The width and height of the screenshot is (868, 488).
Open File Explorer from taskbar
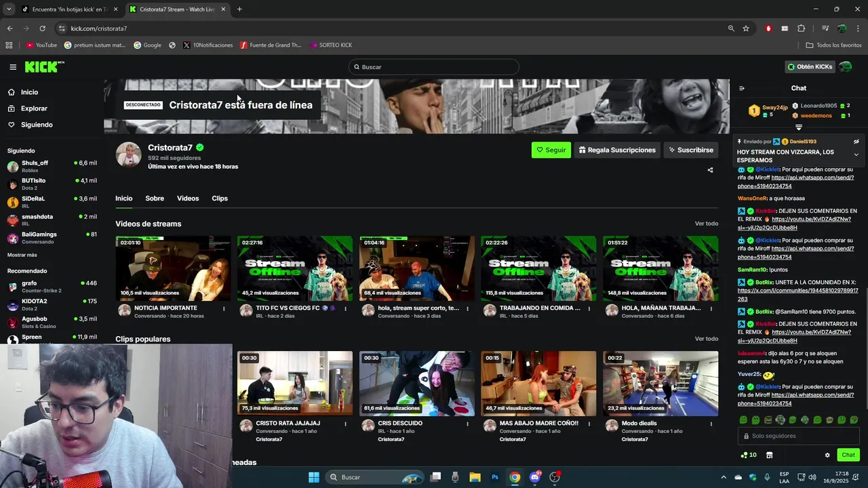click(x=475, y=477)
